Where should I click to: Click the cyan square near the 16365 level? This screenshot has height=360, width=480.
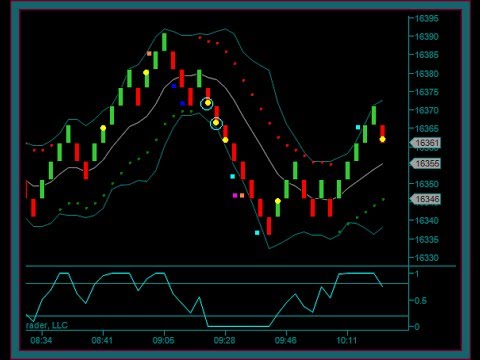coord(358,127)
